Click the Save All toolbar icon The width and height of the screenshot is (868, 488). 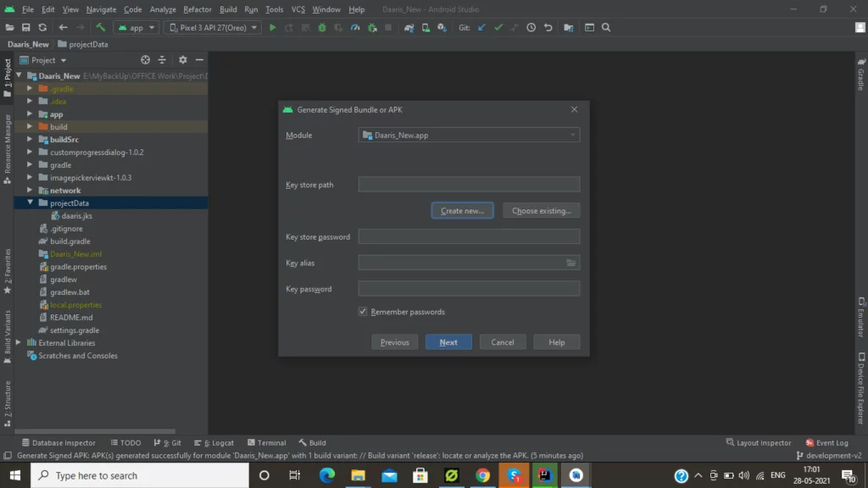point(26,28)
